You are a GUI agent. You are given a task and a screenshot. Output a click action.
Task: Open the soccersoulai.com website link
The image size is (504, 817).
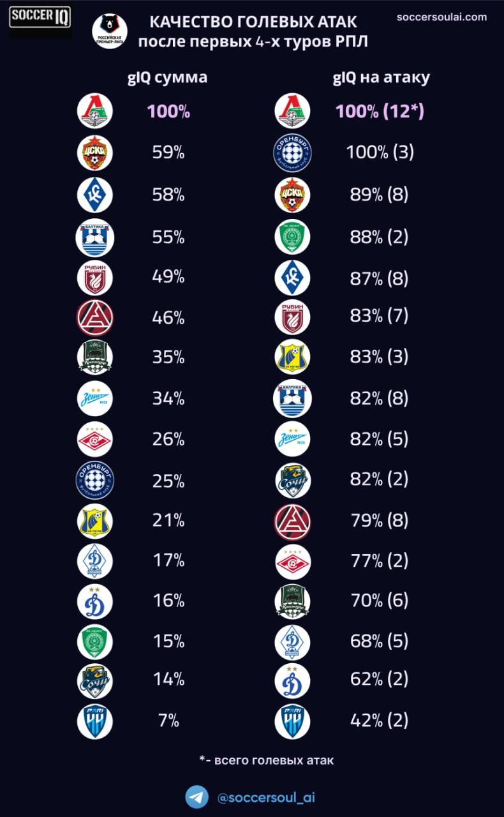point(441,17)
